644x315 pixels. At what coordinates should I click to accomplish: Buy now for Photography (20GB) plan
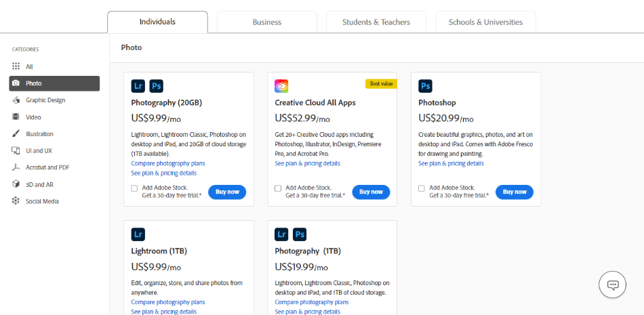pos(227,192)
